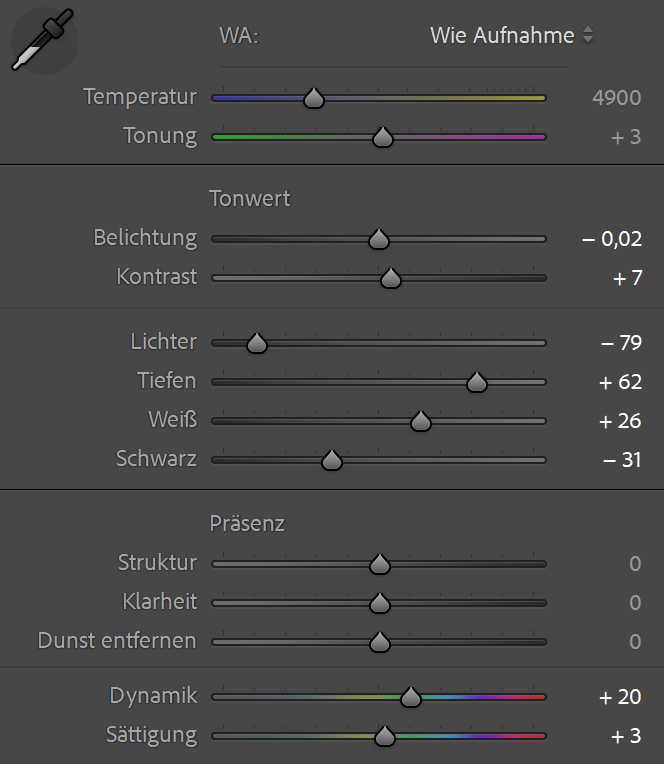The width and height of the screenshot is (664, 764).
Task: Click the Weiß slider handle
Action: click(421, 422)
